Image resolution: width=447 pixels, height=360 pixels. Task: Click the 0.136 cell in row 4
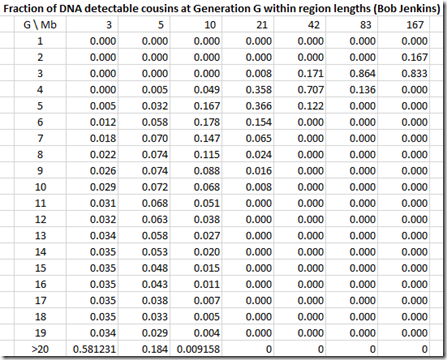[x=352, y=90]
